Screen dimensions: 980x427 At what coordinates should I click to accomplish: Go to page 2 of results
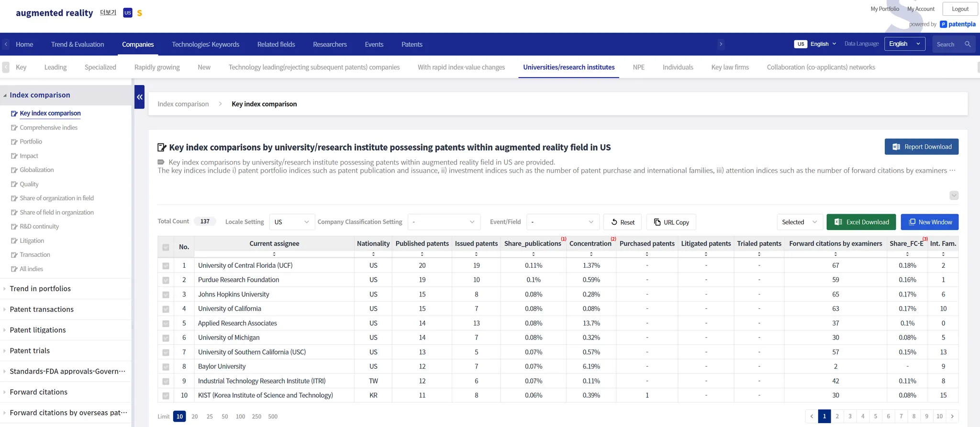point(837,416)
